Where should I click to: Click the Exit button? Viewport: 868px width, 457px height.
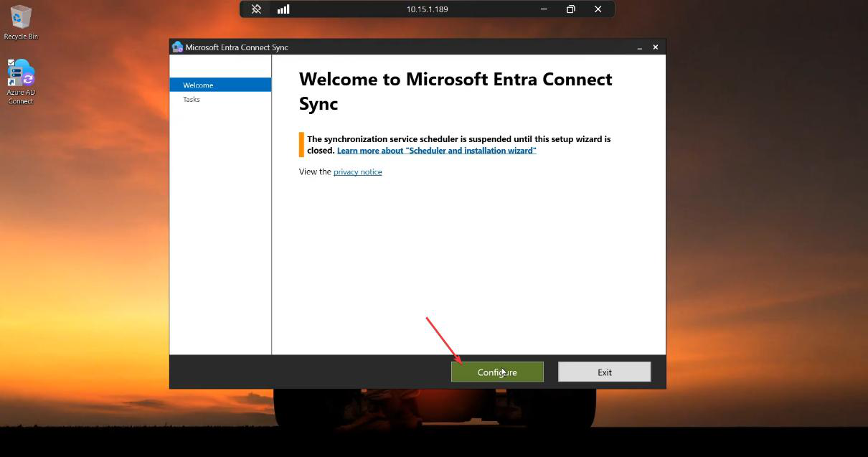605,372
